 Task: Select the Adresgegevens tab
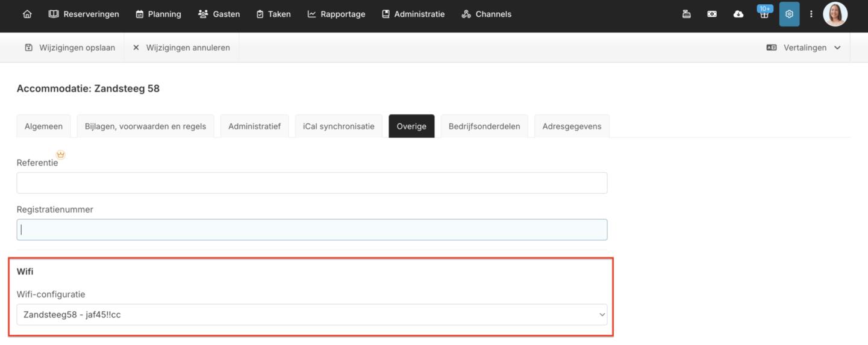[x=572, y=126]
